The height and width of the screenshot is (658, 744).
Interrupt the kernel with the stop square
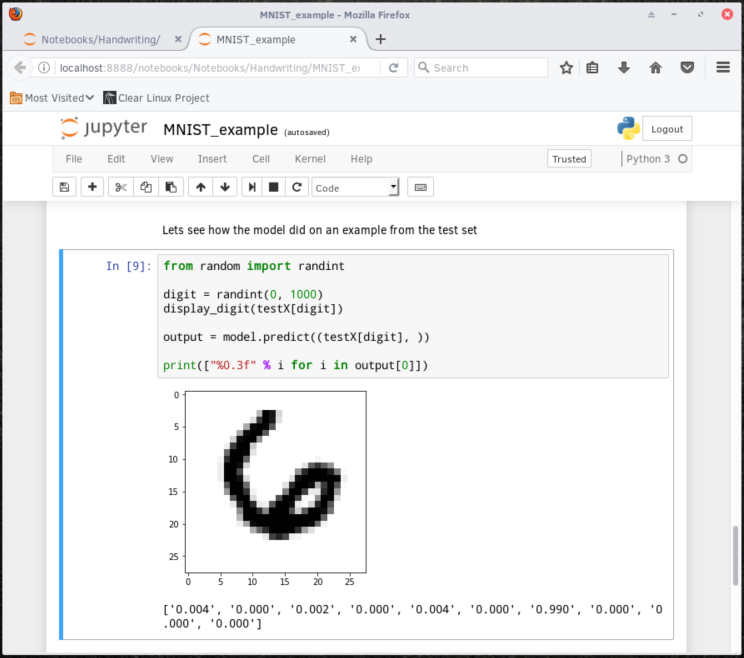tap(273, 187)
